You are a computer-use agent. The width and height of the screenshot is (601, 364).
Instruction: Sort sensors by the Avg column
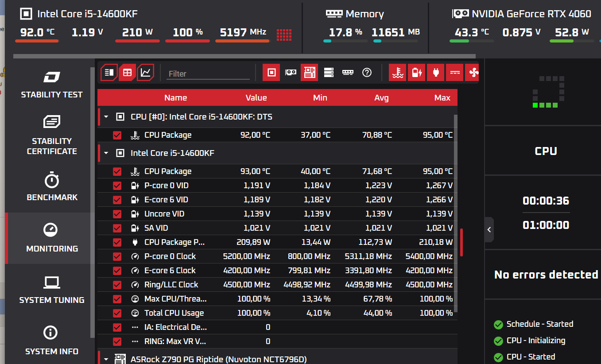[x=381, y=98]
